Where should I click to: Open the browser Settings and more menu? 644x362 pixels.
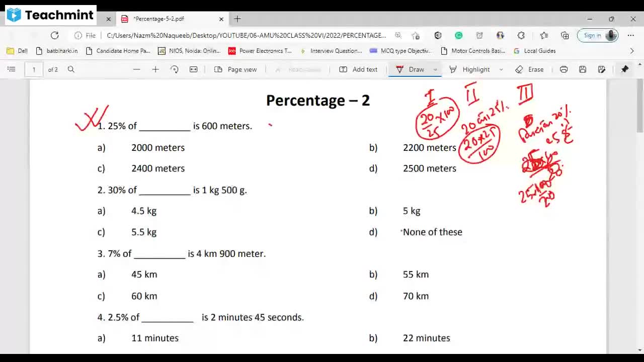630,35
